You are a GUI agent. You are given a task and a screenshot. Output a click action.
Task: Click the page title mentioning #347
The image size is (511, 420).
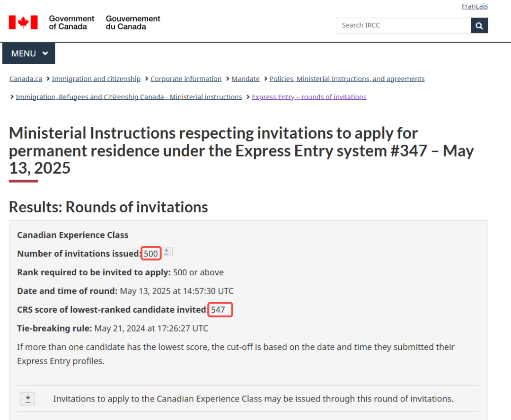pos(241,150)
